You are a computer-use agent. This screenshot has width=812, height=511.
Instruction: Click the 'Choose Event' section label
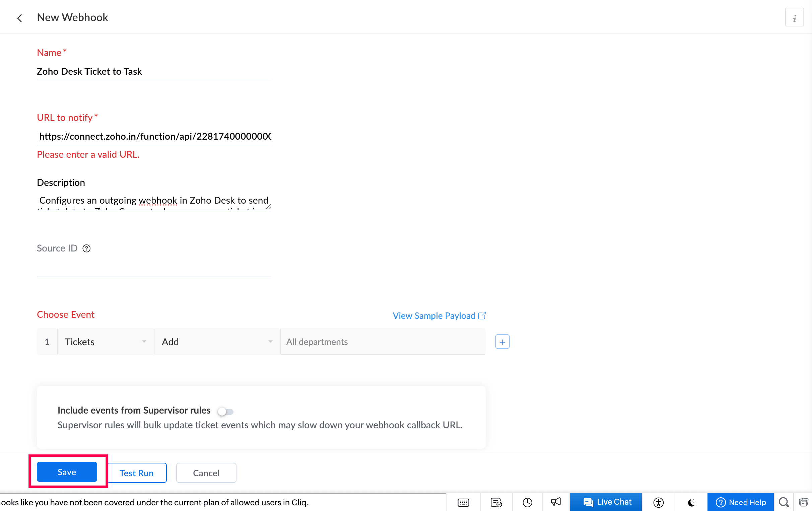65,314
